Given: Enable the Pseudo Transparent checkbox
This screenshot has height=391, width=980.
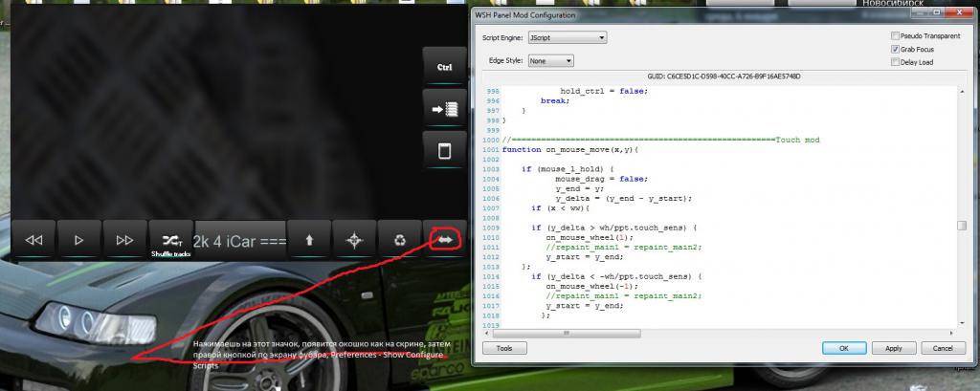Looking at the screenshot, I should 894,34.
